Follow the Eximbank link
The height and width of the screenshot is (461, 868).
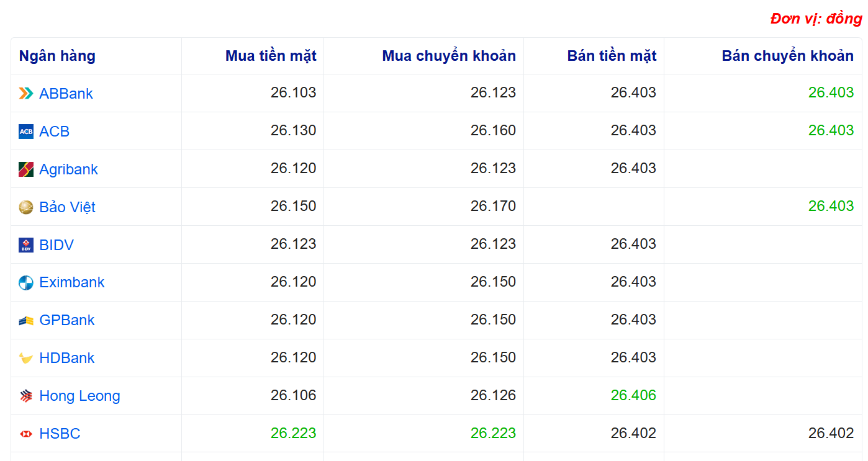tap(72, 283)
